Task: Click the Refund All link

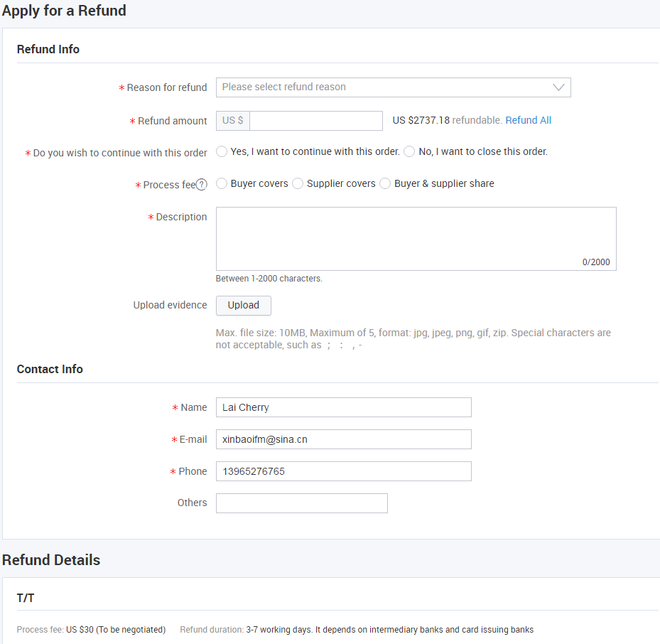Action: coord(528,120)
